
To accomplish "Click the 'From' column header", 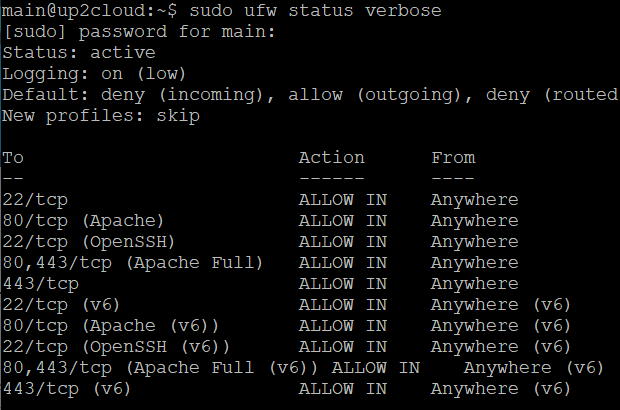I will [x=453, y=158].
